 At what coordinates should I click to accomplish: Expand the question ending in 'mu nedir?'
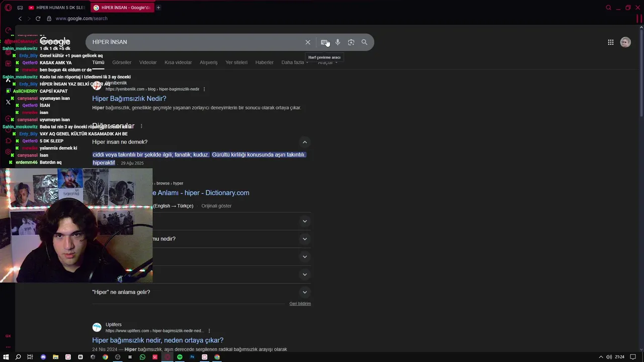[304, 239]
